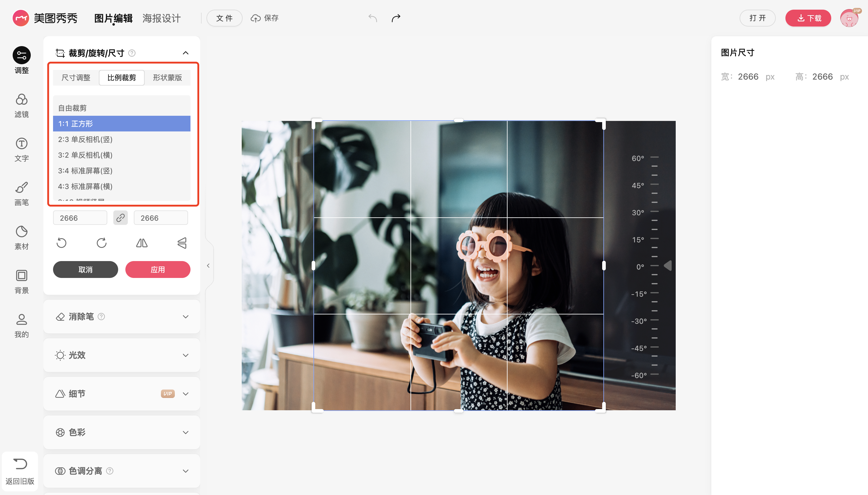Click the rotate counterclockwise icon
This screenshot has height=495, width=868.
coord(61,243)
